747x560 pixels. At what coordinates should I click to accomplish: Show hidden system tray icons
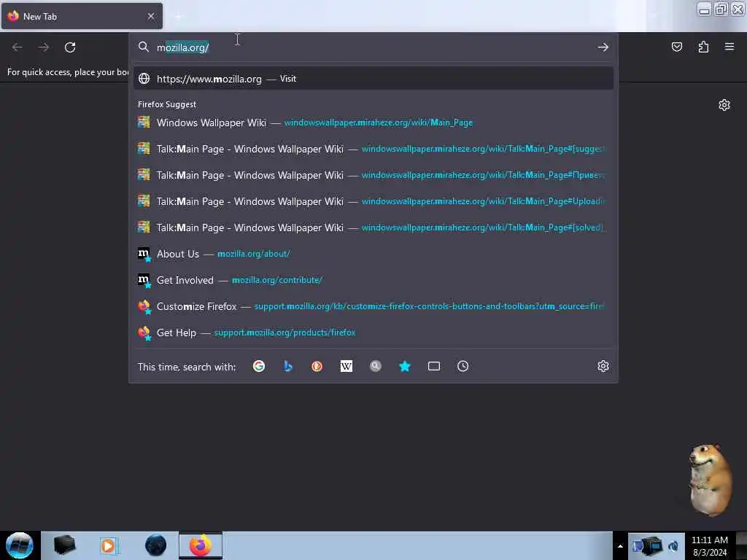620,546
